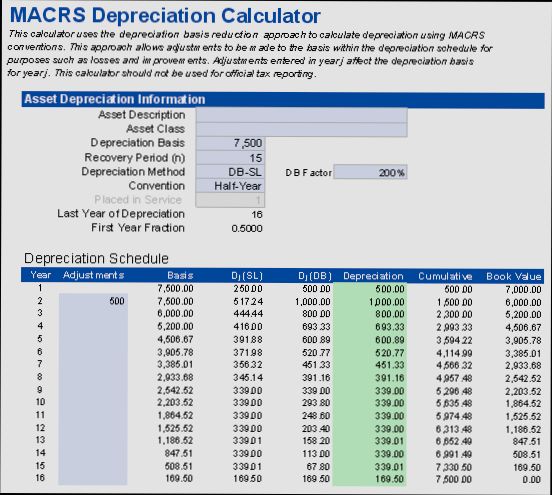This screenshot has width=552, height=495.
Task: Select year 2 depreciation cell 1,000.00
Action: tap(370, 302)
